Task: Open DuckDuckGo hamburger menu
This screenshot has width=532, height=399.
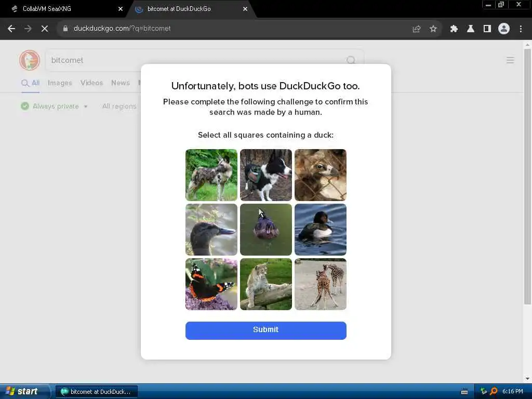Action: [x=510, y=60]
